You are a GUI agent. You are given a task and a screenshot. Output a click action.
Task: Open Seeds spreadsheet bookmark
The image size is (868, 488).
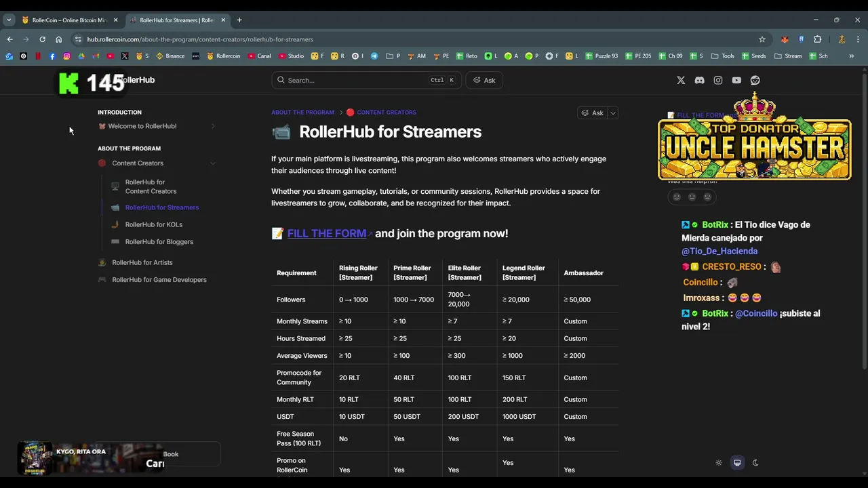click(753, 56)
